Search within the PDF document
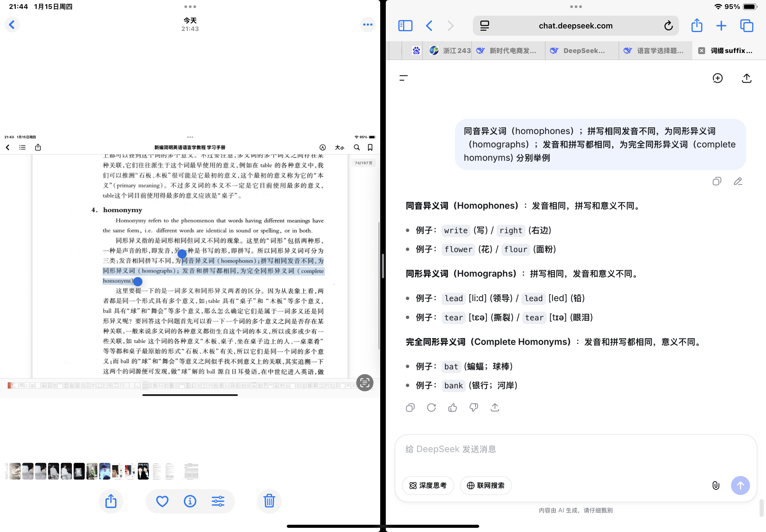Image resolution: width=766 pixels, height=532 pixels. (x=356, y=147)
